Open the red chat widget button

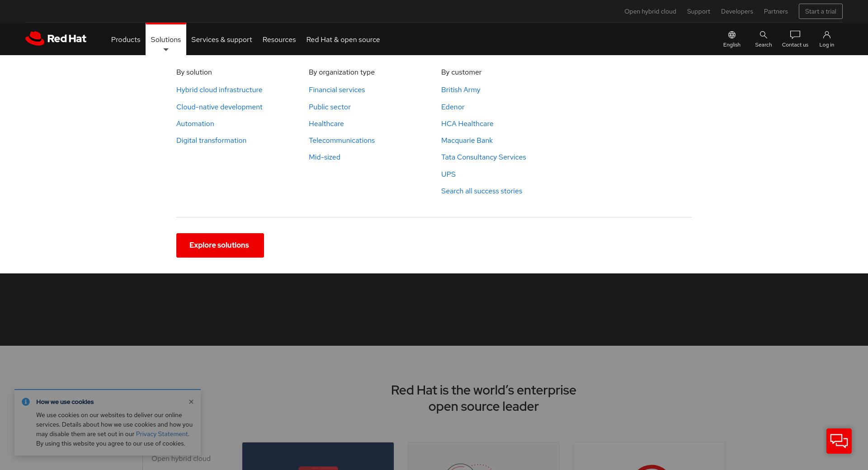pos(839,441)
